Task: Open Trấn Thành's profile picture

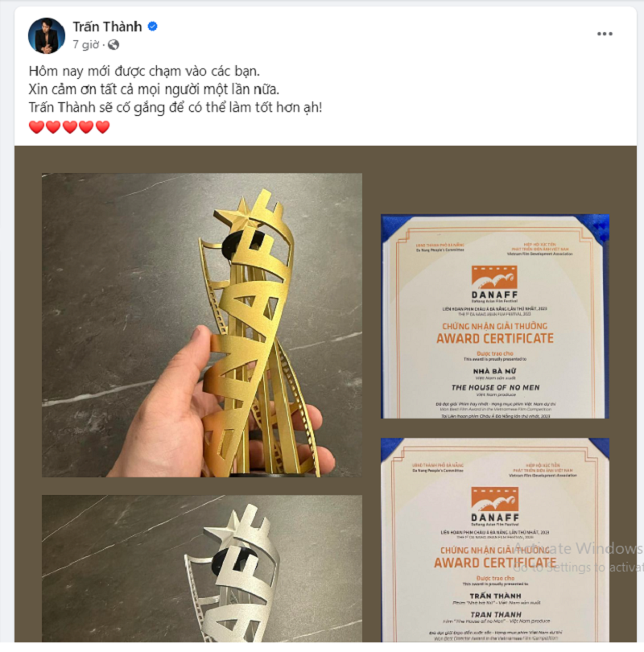Action: (47, 35)
